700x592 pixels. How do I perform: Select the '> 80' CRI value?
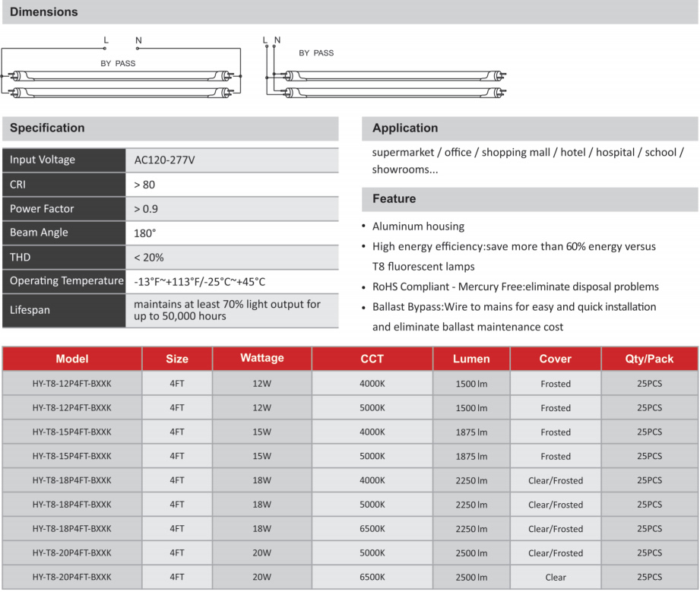click(x=144, y=185)
